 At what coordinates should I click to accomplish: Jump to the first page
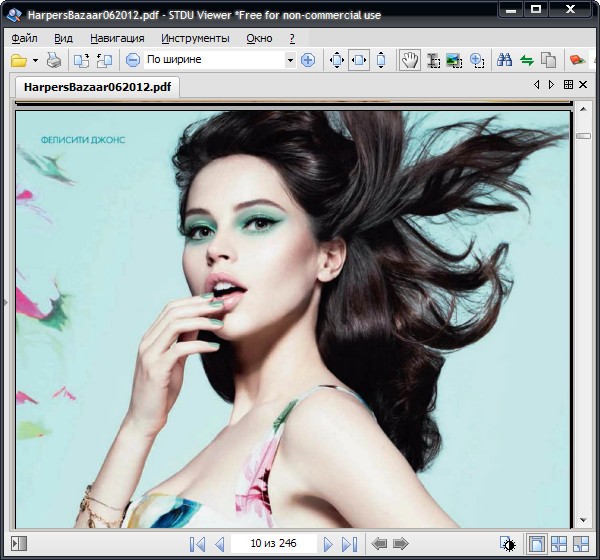[197, 544]
